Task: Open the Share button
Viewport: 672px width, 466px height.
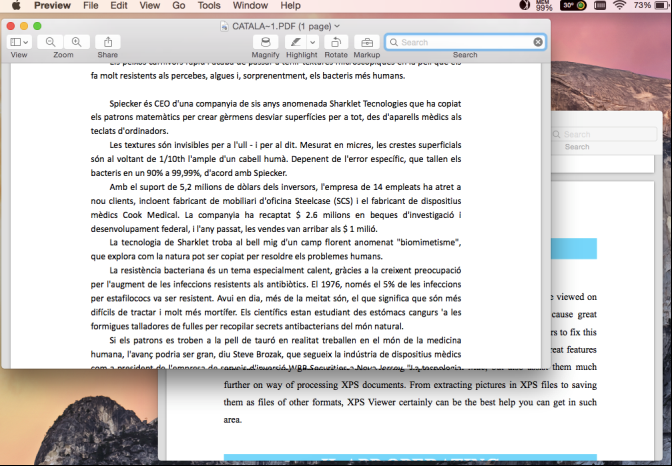Action: coord(108,42)
